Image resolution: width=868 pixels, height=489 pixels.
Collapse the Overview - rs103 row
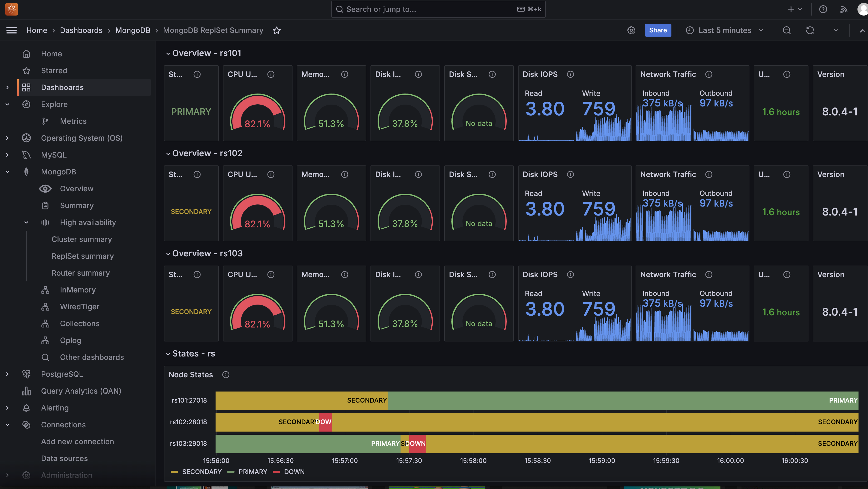[x=168, y=253]
